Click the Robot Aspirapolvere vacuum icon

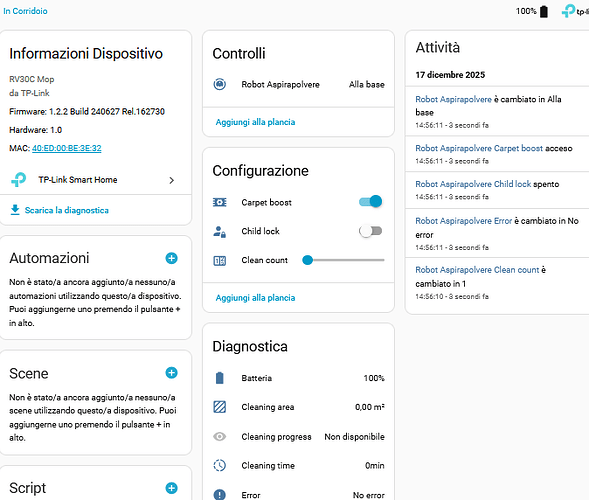(220, 84)
